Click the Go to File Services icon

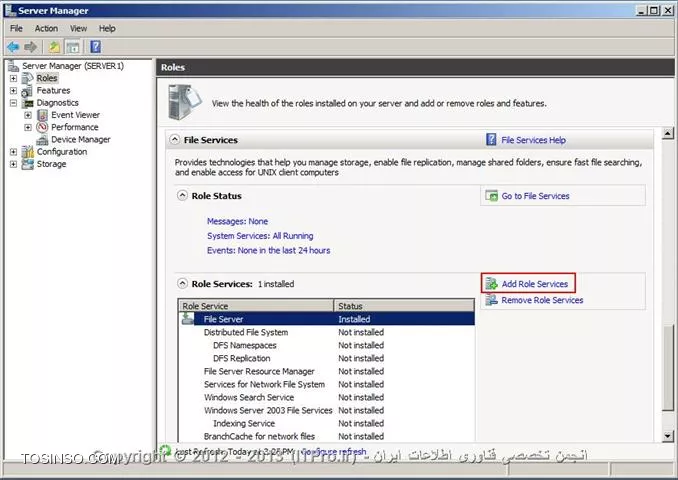click(491, 196)
